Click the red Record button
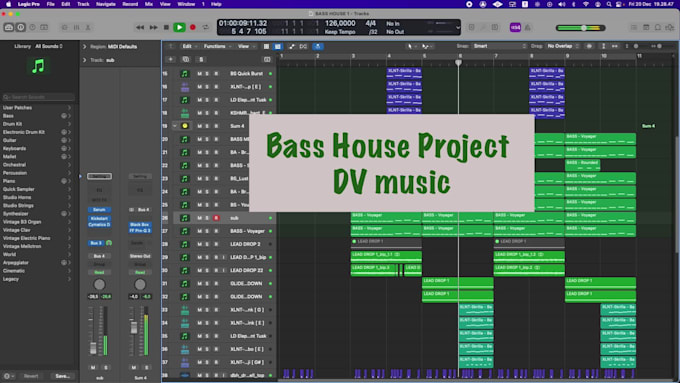Image resolution: width=680 pixels, height=383 pixels. (x=193, y=27)
